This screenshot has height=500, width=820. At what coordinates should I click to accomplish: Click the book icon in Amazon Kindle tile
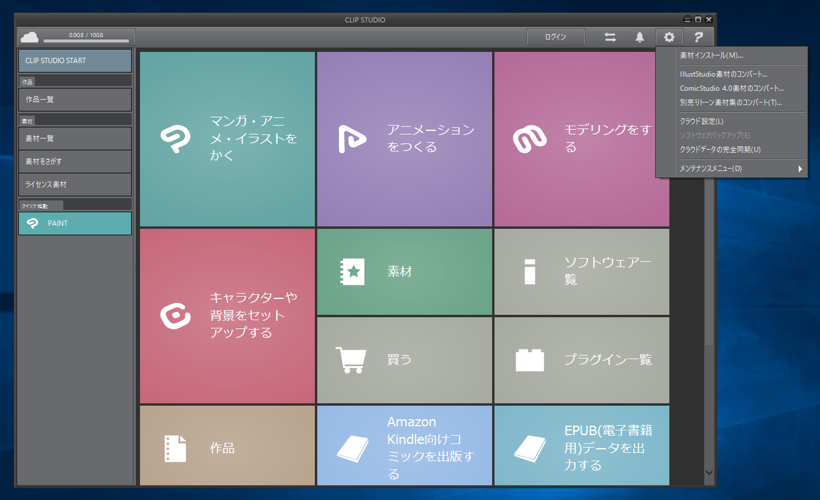point(352,449)
